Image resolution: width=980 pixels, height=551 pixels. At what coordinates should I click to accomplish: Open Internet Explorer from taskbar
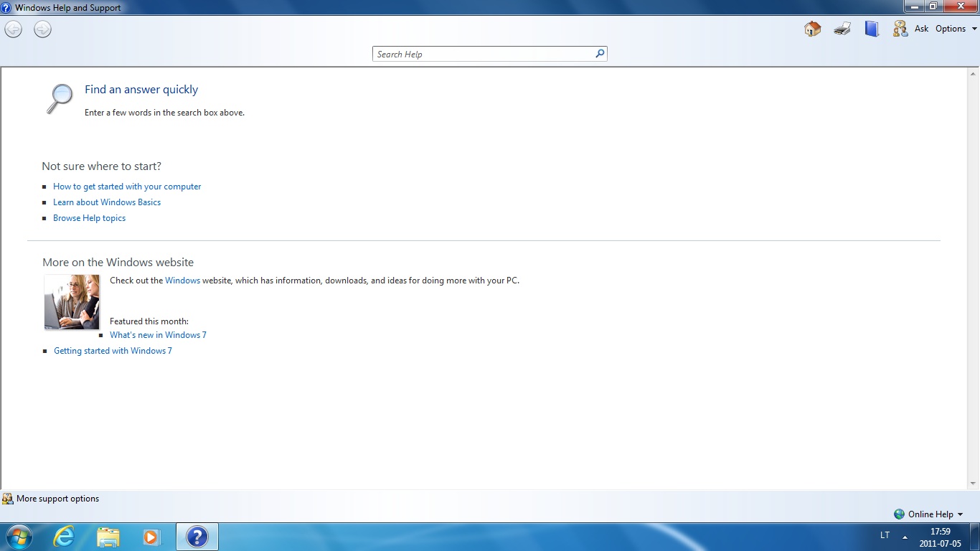tap(65, 536)
